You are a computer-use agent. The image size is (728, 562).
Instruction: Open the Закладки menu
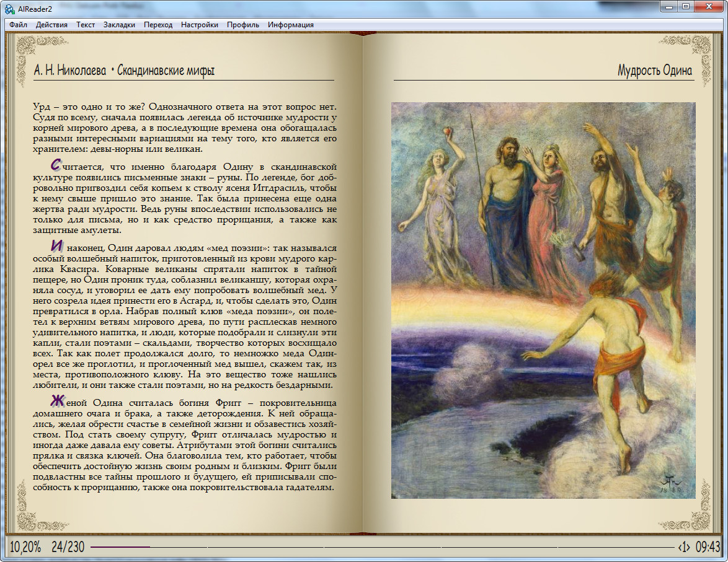(119, 25)
